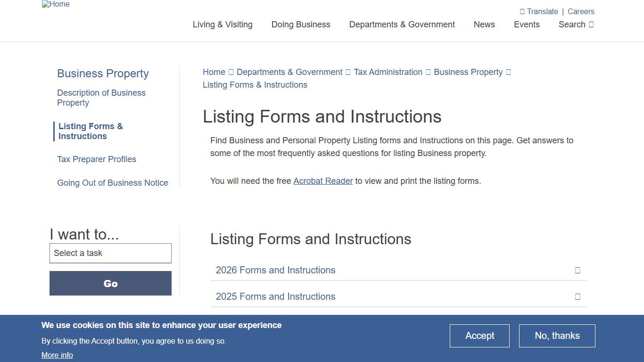Open the "Select a task" dropdown
The height and width of the screenshot is (362, 644).
[110, 253]
